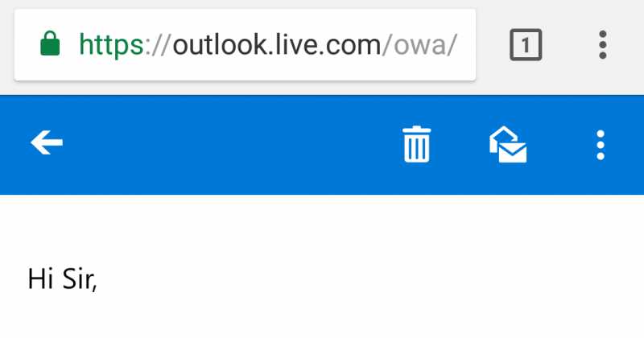
Task: View site security via green padlock
Action: (50, 43)
